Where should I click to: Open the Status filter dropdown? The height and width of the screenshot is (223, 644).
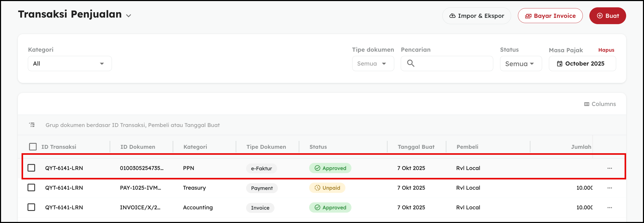(x=521, y=63)
